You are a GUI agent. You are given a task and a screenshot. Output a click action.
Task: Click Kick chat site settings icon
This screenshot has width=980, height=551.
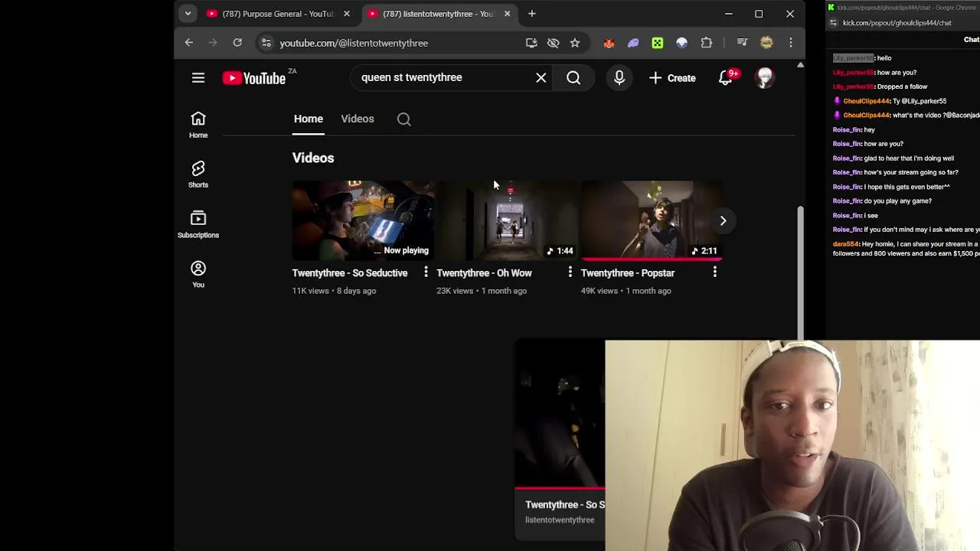point(833,23)
